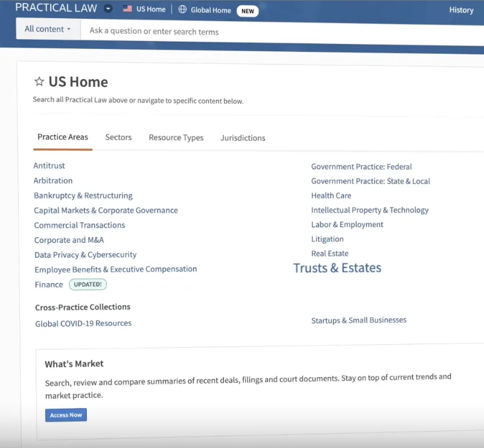Select the Practice Areas tab

63,137
